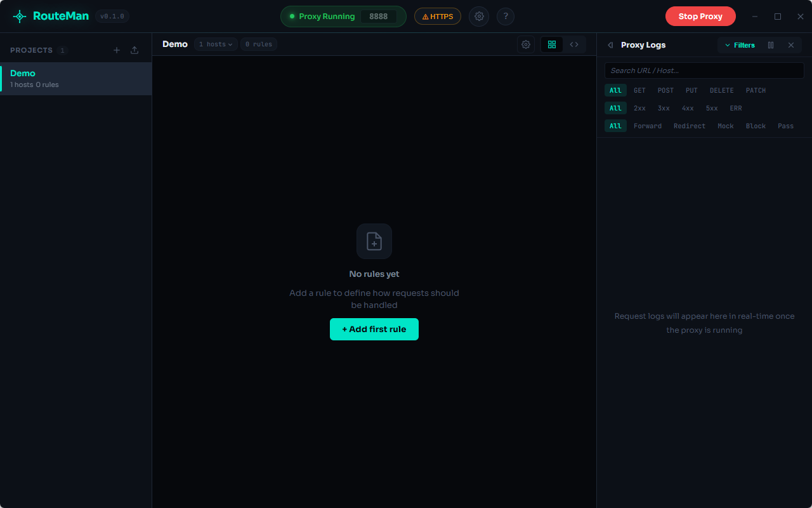
Task: Switch to grid card view
Action: tap(552, 44)
